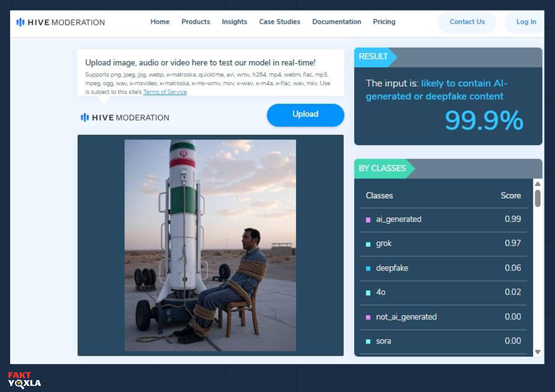Image resolution: width=555 pixels, height=392 pixels.
Task: Click the RESULT panel tab label
Action: click(x=373, y=56)
